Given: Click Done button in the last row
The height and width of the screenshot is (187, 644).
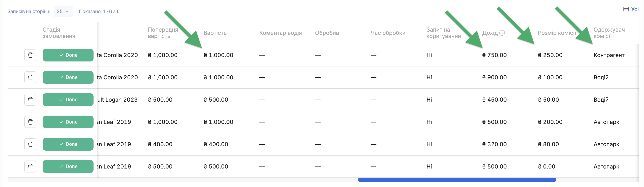Looking at the screenshot, I should coord(68,166).
